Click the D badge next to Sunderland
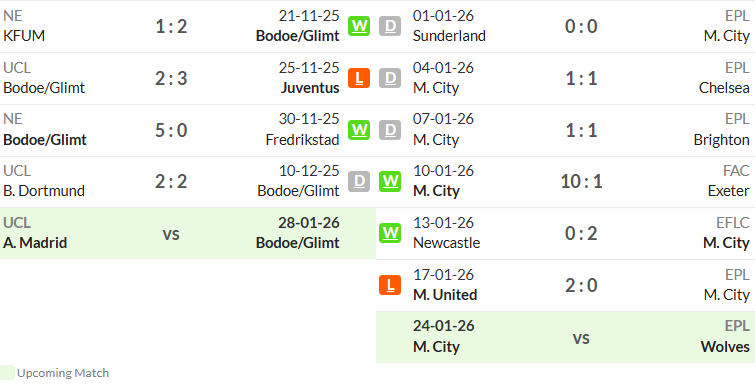The height and width of the screenshot is (387, 756). coord(390,26)
